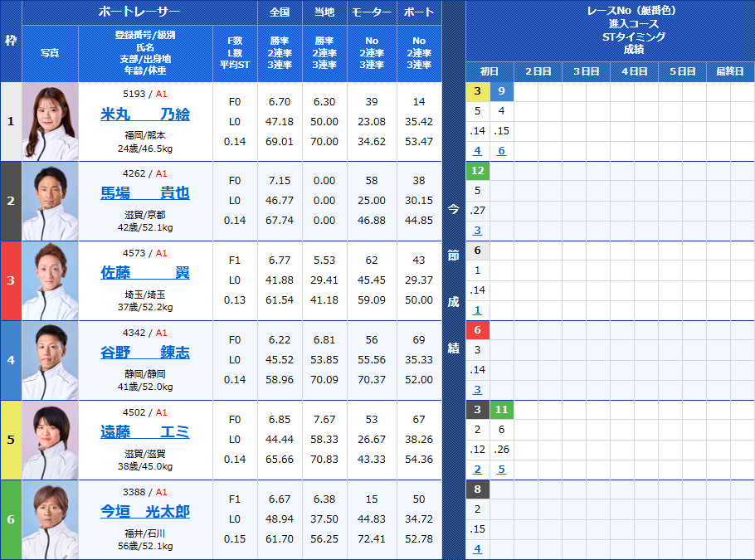Click ST timing .27 for 馬場
The width and height of the screenshot is (755, 560).
[x=477, y=211]
